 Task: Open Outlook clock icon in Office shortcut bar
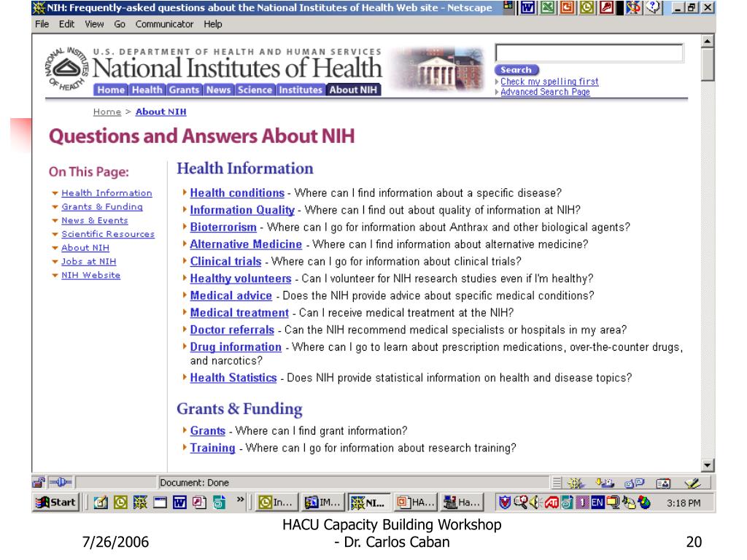pyautogui.click(x=587, y=7)
